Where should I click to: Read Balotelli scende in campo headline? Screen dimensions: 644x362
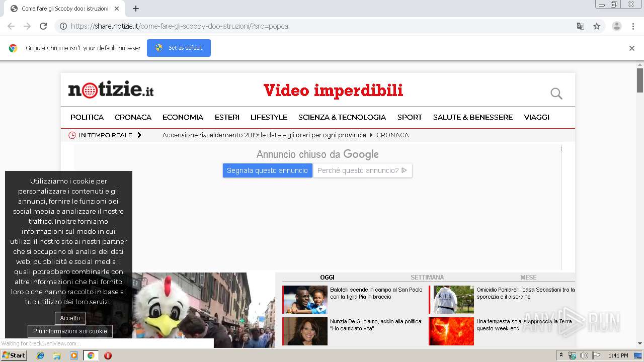click(376, 293)
